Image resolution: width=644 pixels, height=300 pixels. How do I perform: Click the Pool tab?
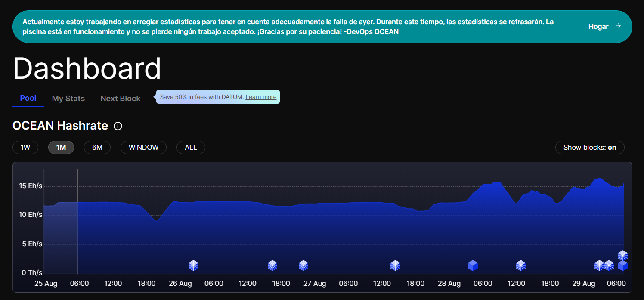click(x=28, y=98)
